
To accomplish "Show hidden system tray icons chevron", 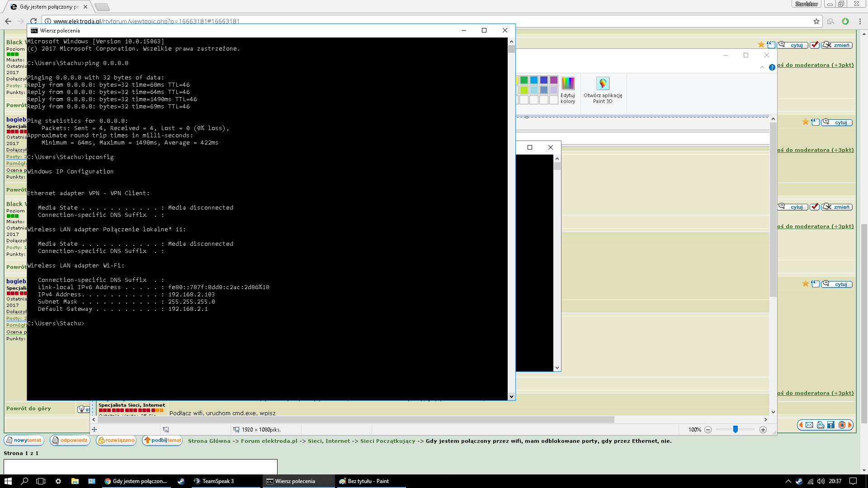I will tap(788, 481).
